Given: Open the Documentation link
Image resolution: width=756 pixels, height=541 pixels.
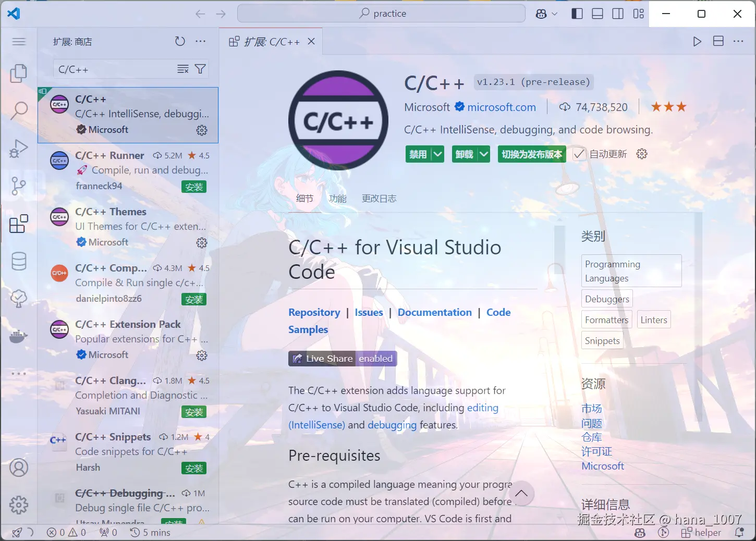Looking at the screenshot, I should [435, 312].
